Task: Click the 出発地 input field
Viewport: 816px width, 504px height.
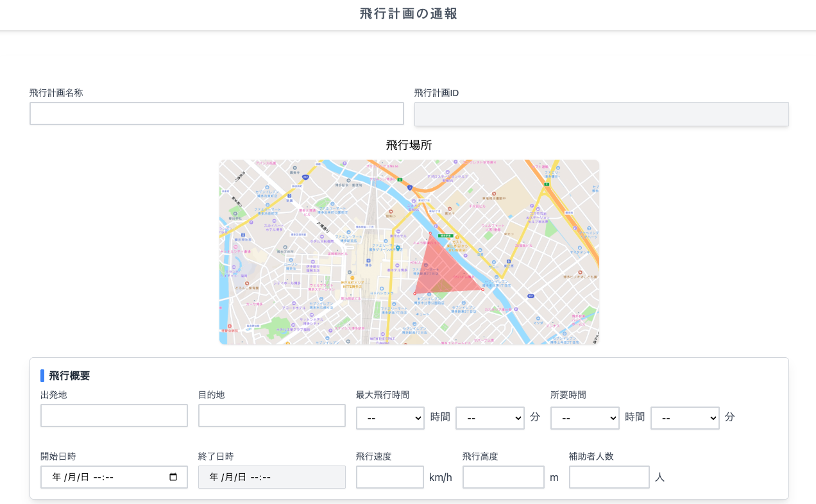Action: pos(114,416)
